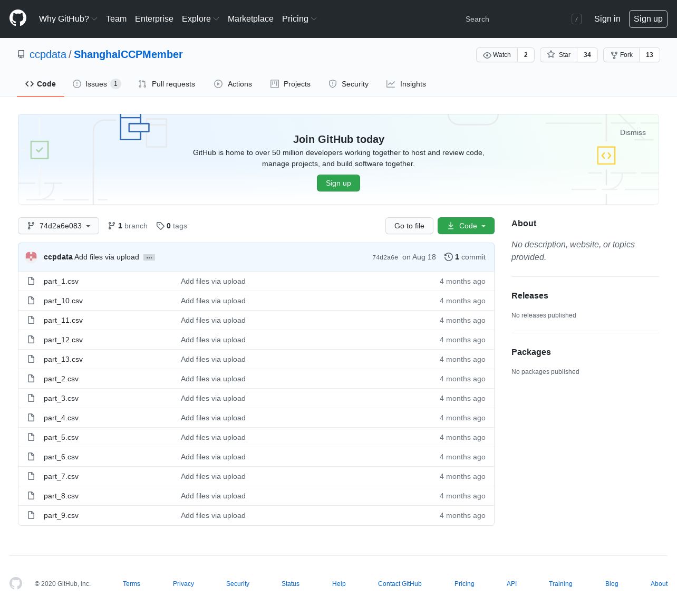Open the ccpdata owner link
This screenshot has height=616, width=677.
(48, 54)
